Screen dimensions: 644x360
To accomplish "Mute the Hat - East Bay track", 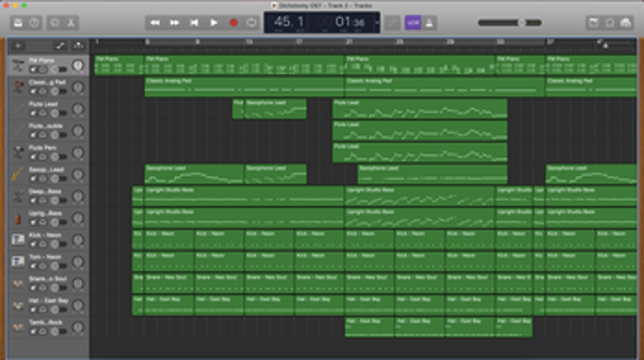I will [33, 310].
